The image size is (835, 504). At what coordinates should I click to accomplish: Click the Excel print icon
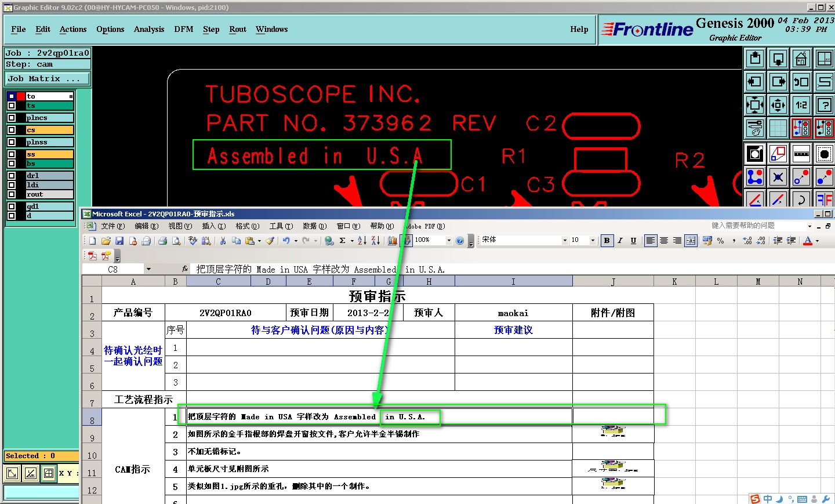pos(163,241)
